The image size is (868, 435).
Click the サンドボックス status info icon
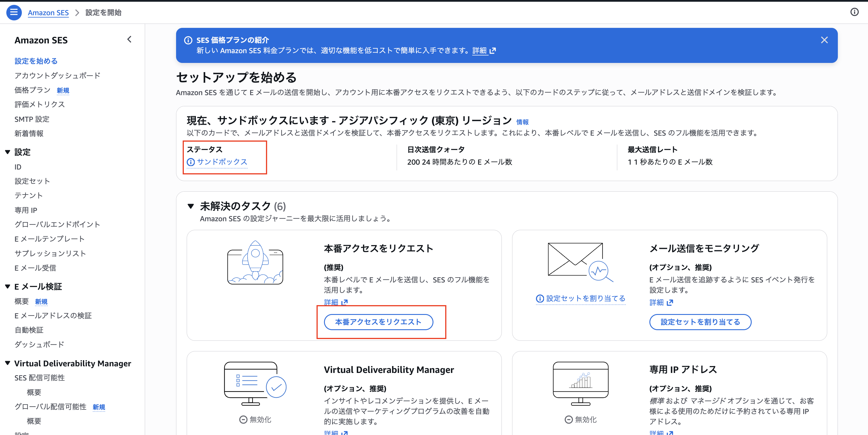coord(191,162)
